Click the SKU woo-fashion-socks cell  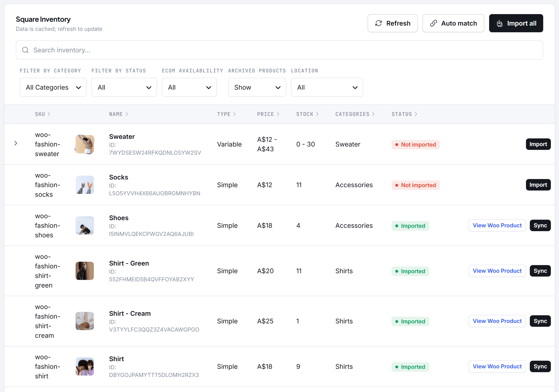(x=47, y=185)
